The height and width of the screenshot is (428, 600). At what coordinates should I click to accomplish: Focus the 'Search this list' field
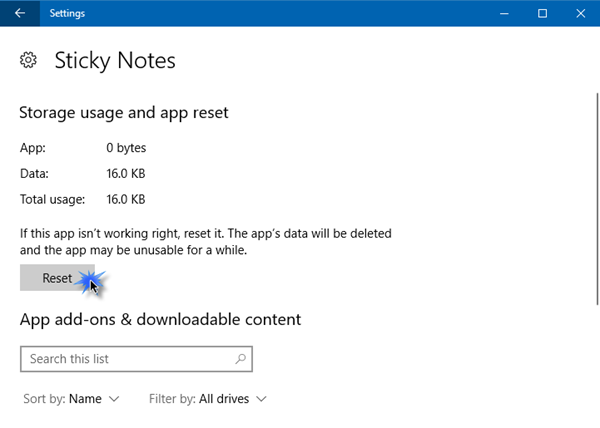click(x=136, y=359)
